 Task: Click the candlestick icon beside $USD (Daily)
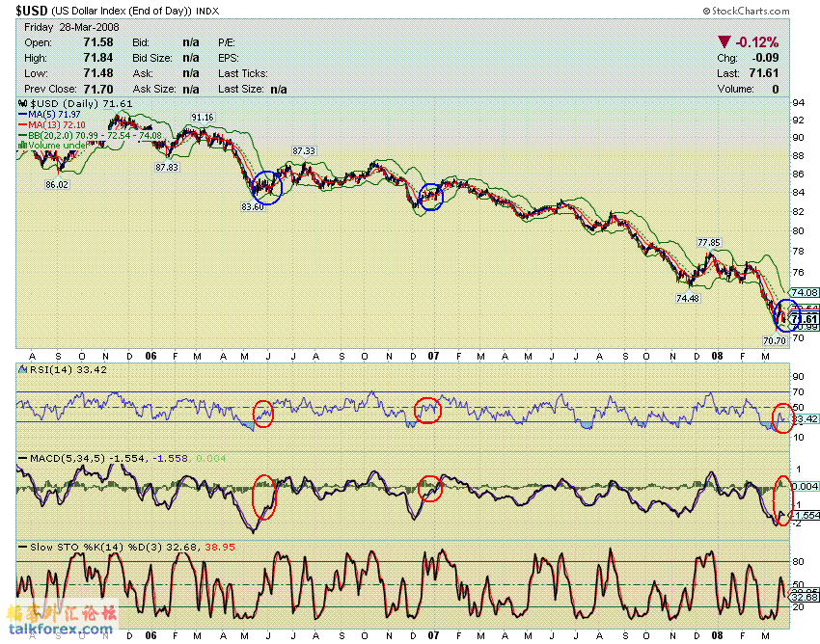(x=22, y=103)
